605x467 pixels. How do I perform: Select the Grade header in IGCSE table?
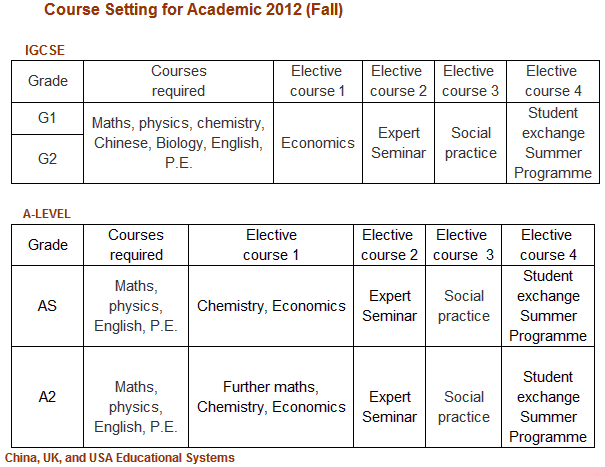click(47, 81)
